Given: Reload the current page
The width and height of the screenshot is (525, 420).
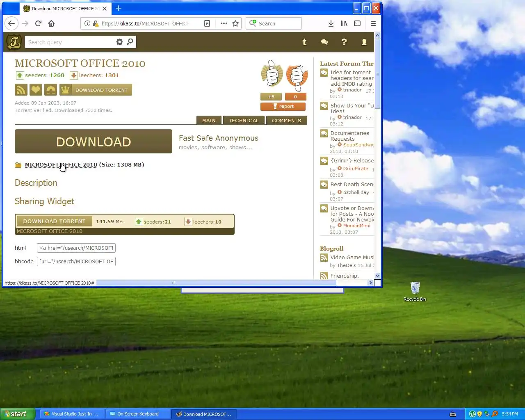Looking at the screenshot, I should tap(38, 23).
